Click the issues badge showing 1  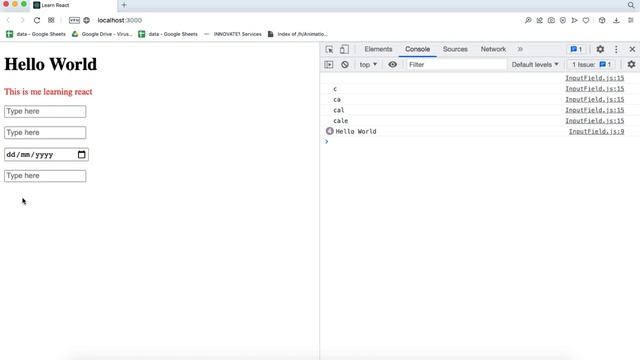576,49
